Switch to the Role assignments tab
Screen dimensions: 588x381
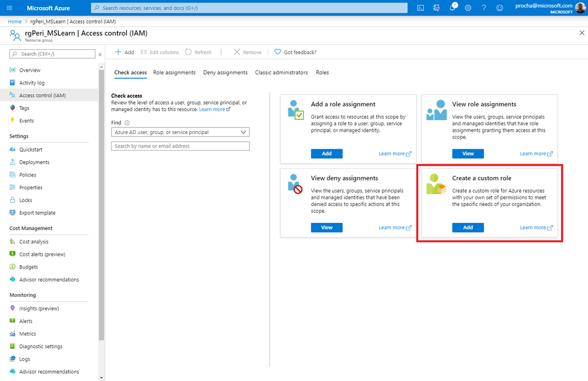[x=174, y=72]
